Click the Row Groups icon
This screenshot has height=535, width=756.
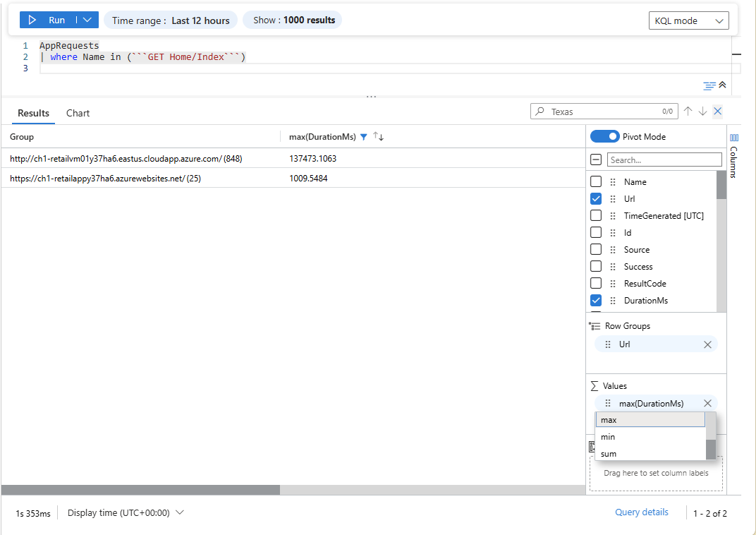(x=595, y=326)
